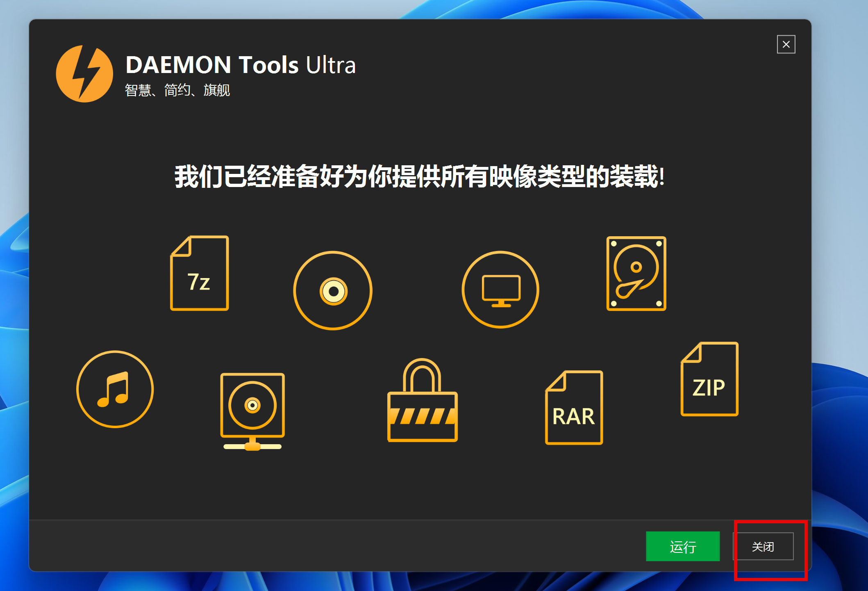This screenshot has width=868, height=591.
Task: Click the DAEMON Tools lightning bolt logo
Action: click(84, 74)
